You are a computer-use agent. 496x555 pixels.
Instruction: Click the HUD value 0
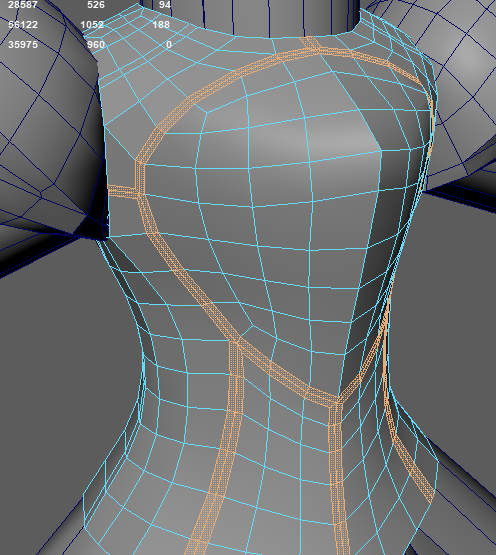[x=169, y=45]
